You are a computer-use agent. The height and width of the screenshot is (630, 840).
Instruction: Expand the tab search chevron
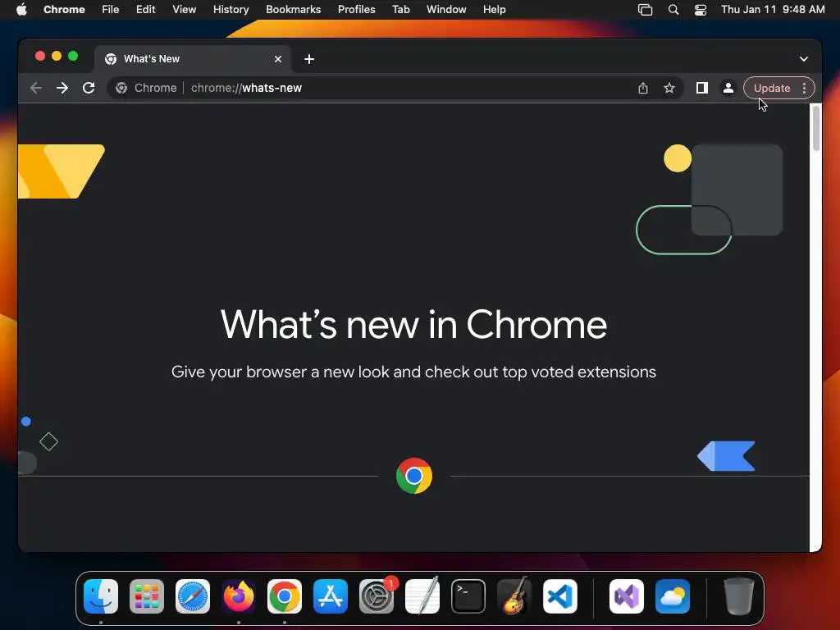coord(804,59)
